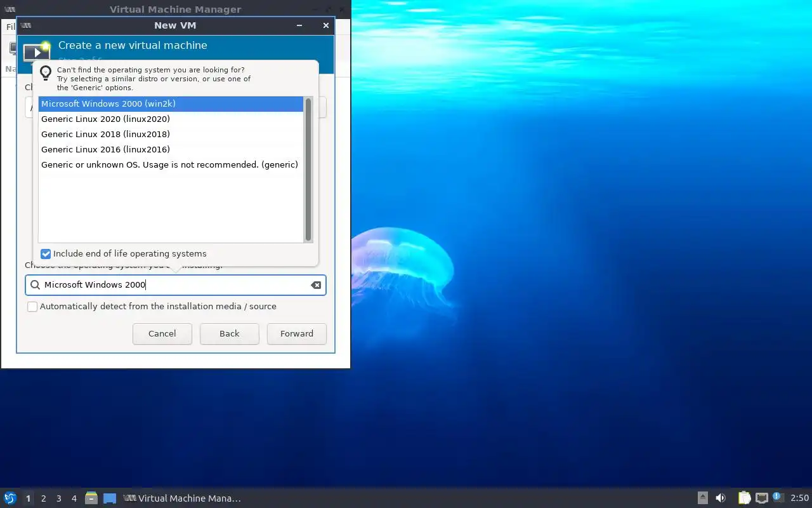Click the File menu in Virtual Machine Manager
Image resolution: width=812 pixels, height=508 pixels.
coord(10,27)
